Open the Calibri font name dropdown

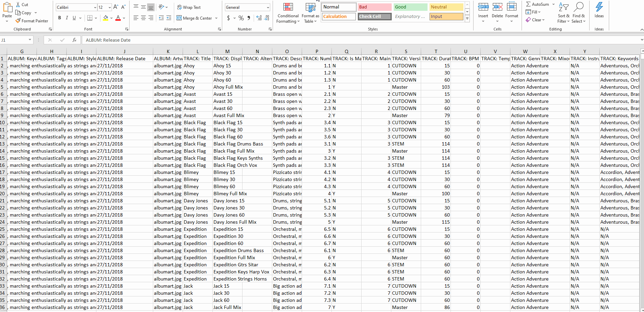95,7
